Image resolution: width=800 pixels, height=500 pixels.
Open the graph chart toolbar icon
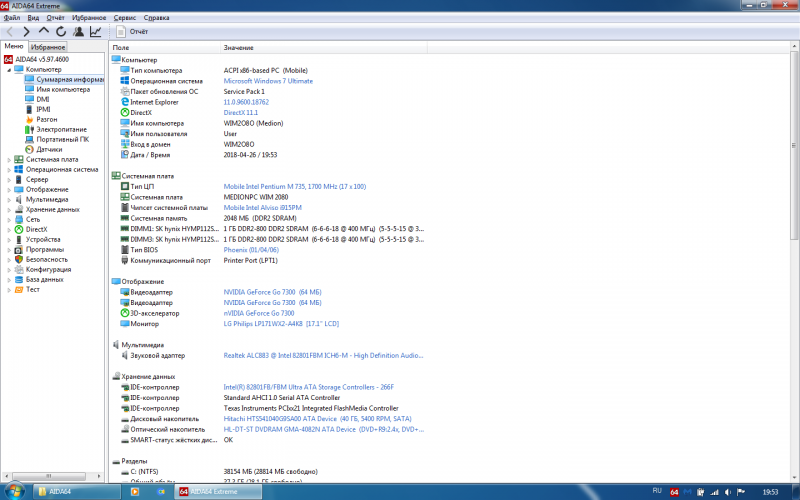coord(95,32)
